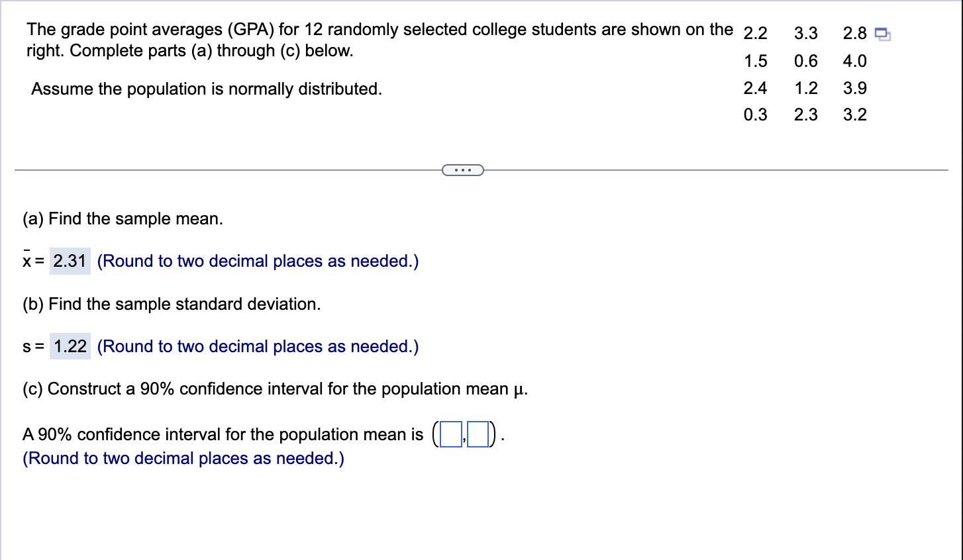963x560 pixels.
Task: Open the data table in a separate window
Action: click(884, 32)
